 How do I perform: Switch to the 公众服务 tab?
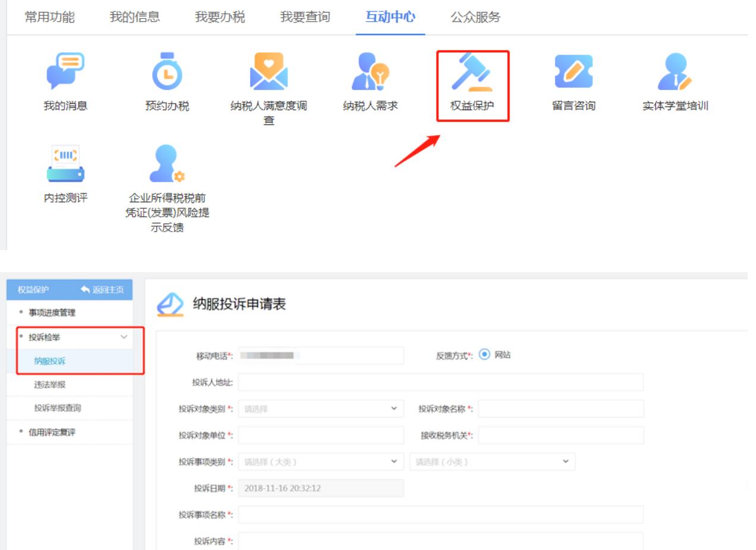(x=475, y=17)
